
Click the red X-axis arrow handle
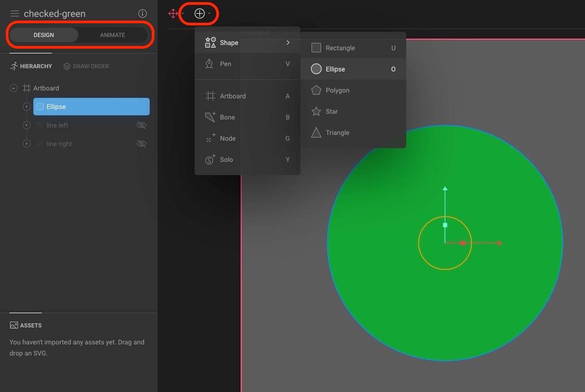[499, 243]
